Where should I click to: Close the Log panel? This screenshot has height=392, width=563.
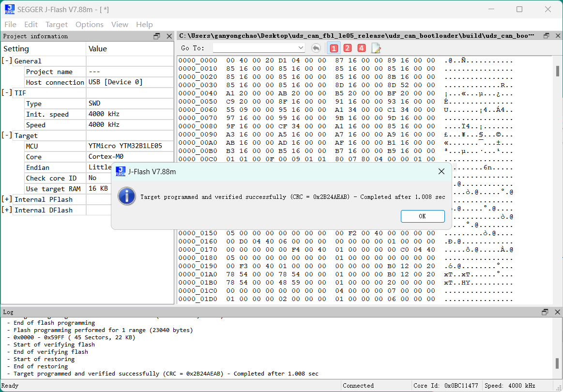pos(557,312)
